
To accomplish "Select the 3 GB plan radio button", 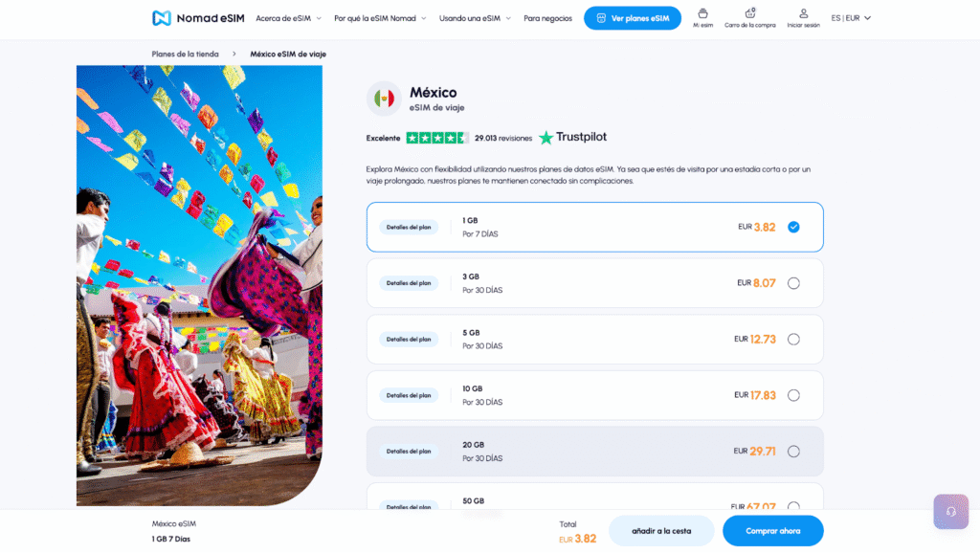I will [x=793, y=283].
